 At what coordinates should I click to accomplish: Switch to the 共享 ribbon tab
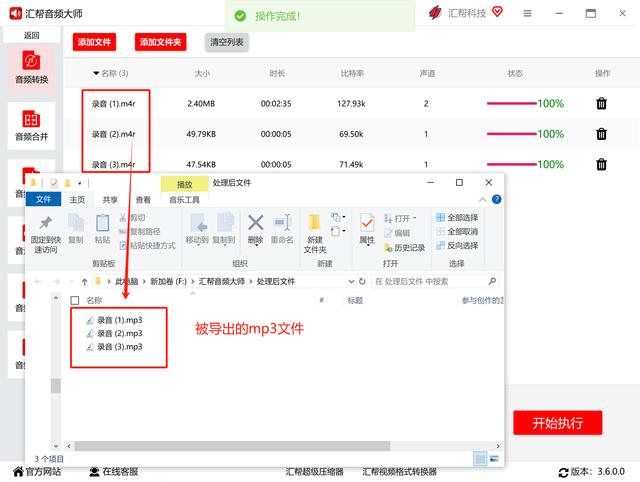tap(110, 200)
